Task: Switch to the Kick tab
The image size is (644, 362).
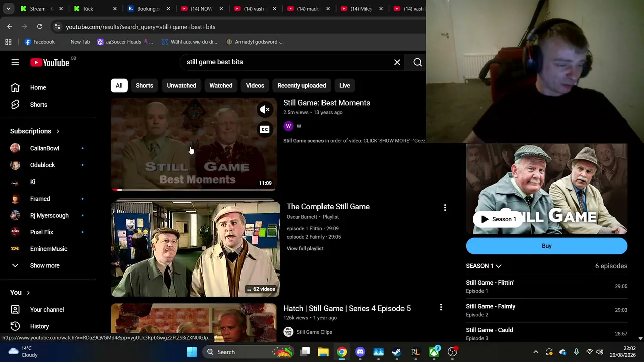Action: tap(95, 9)
